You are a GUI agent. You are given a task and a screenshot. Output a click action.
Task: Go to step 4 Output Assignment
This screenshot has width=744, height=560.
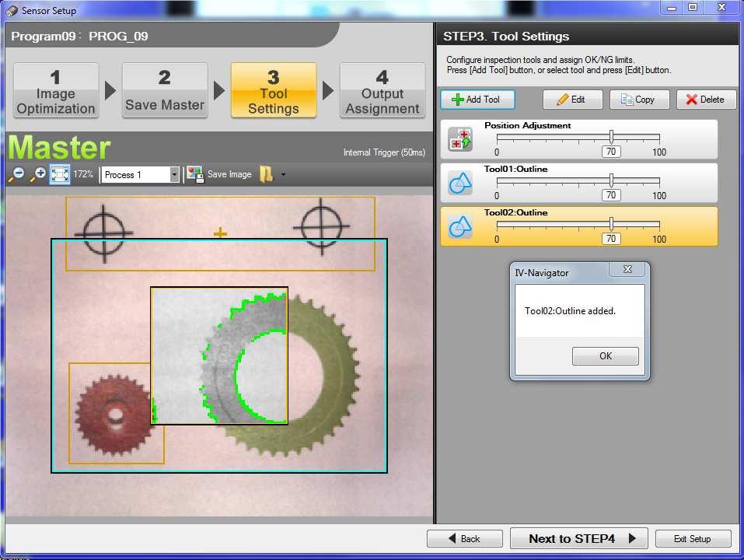click(382, 90)
